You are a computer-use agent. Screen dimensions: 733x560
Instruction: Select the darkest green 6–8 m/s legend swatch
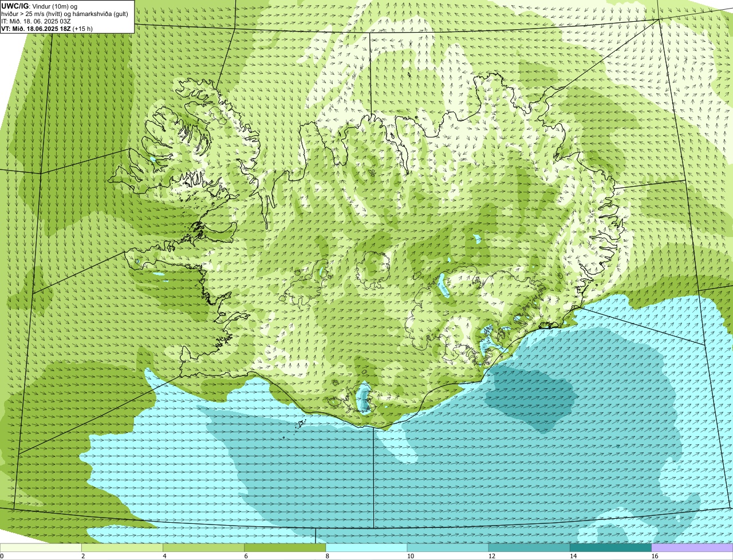[x=285, y=547]
